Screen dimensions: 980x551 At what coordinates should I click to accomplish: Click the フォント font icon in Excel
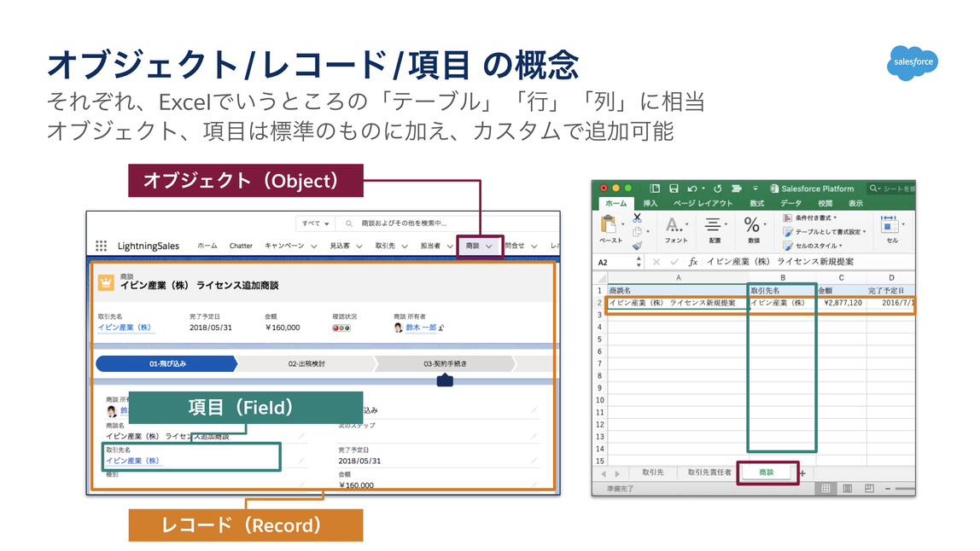tap(674, 225)
